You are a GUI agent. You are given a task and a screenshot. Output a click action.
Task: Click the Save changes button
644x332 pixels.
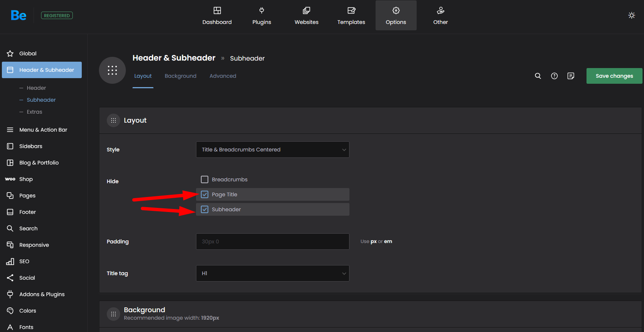pos(614,76)
